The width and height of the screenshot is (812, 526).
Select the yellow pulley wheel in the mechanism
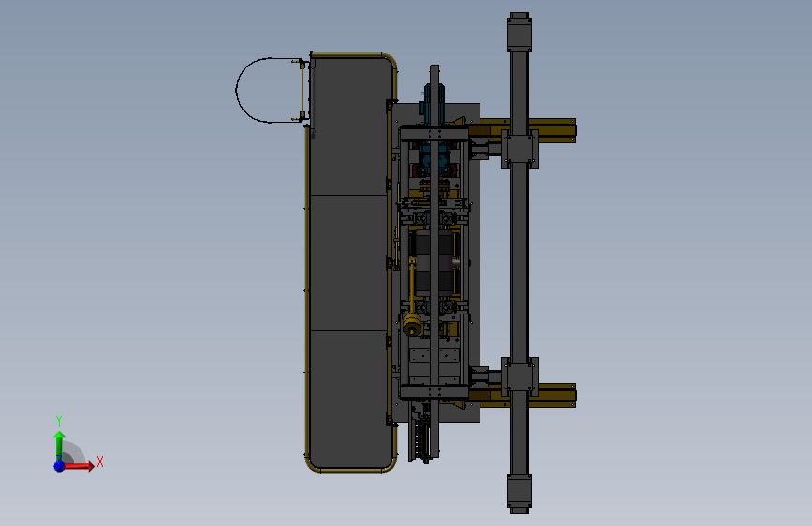pos(412,326)
